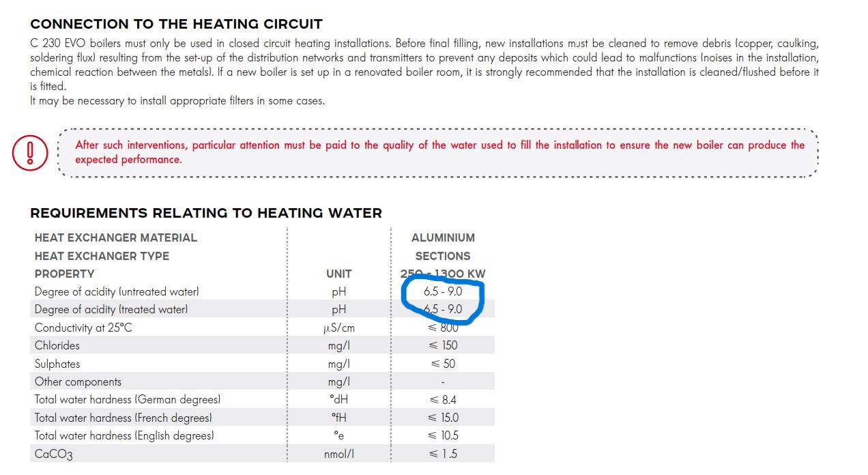Click the chlorides limit value ≤ 150

443,345
